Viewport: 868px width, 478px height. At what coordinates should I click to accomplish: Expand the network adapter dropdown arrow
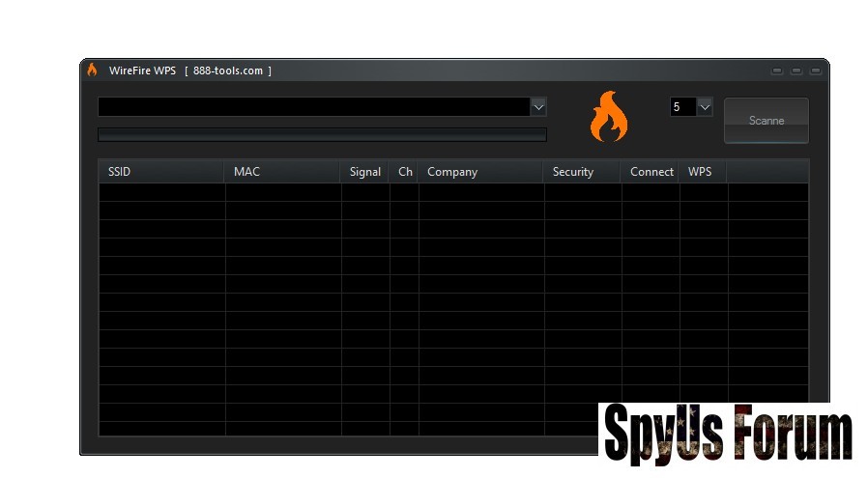tap(538, 106)
